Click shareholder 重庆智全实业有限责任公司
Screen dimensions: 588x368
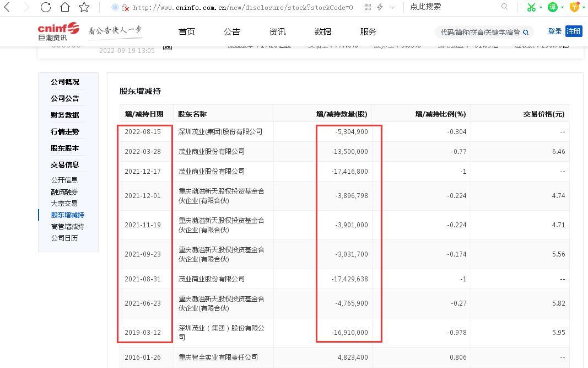218,358
